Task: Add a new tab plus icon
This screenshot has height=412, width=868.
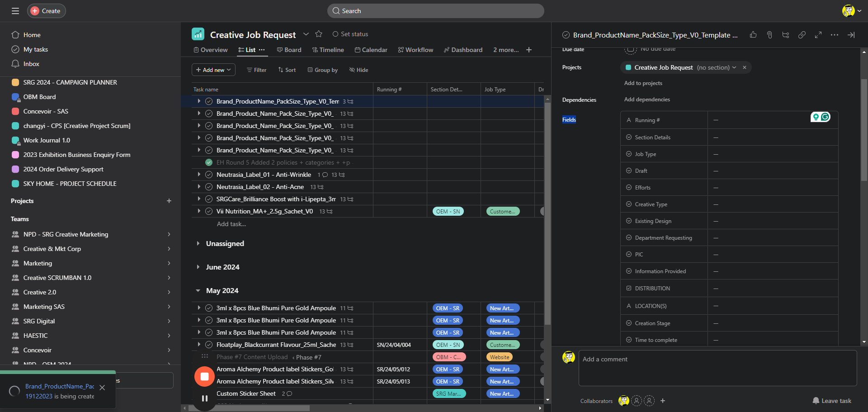Action: pos(529,50)
